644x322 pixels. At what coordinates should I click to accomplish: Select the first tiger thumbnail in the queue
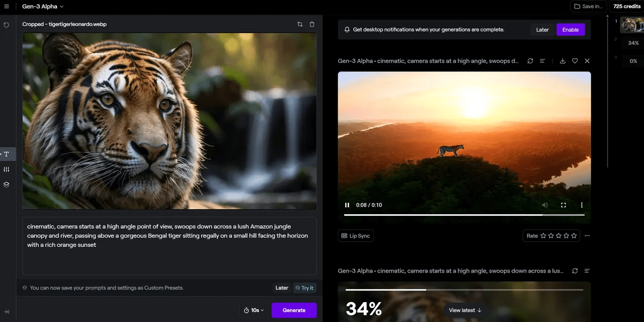pos(631,25)
